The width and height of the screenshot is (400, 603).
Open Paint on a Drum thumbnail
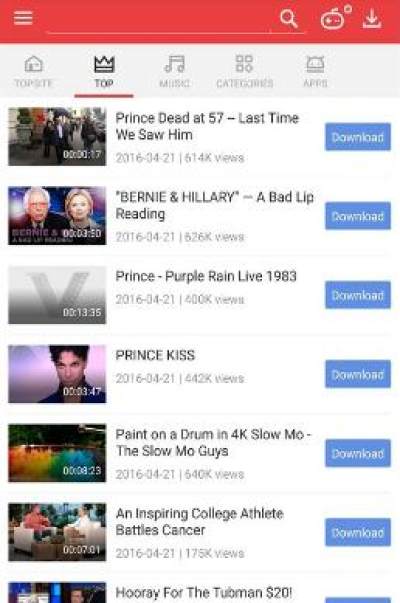pyautogui.click(x=57, y=453)
